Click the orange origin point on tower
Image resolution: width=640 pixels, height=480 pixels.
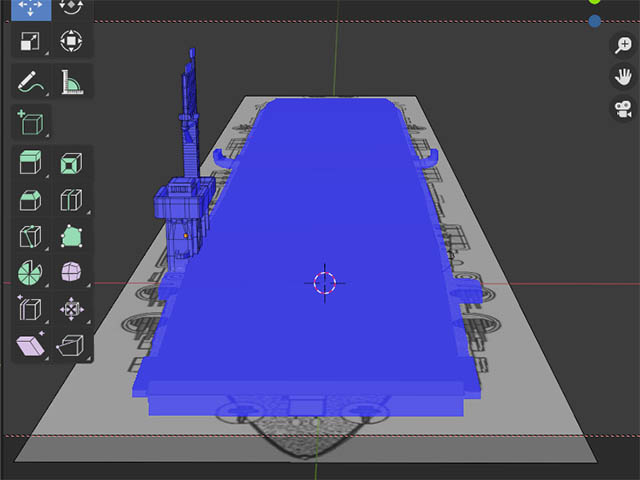tap(186, 236)
